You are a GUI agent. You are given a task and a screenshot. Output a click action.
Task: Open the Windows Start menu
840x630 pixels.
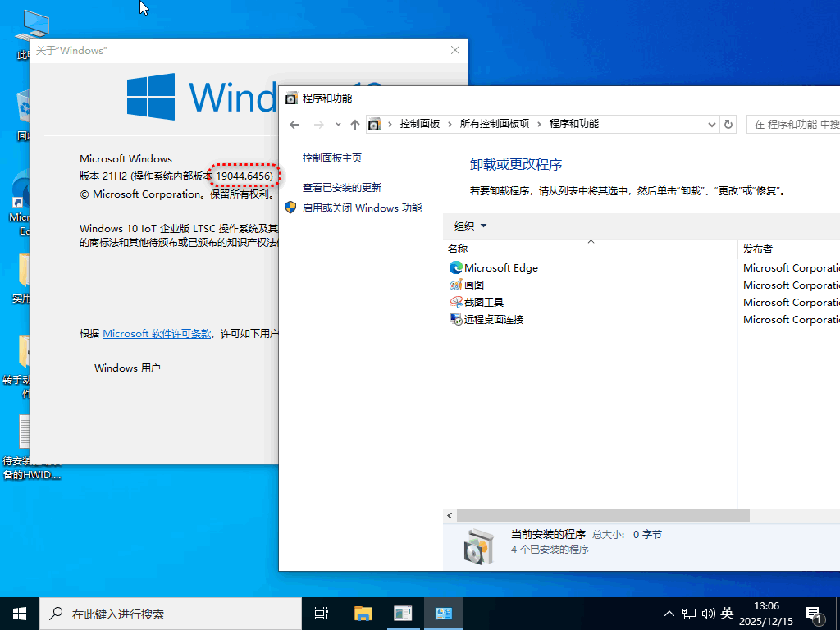[20, 613]
